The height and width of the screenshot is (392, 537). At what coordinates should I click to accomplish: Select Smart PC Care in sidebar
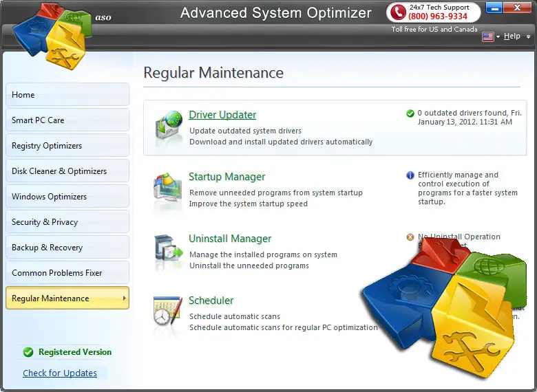67,120
